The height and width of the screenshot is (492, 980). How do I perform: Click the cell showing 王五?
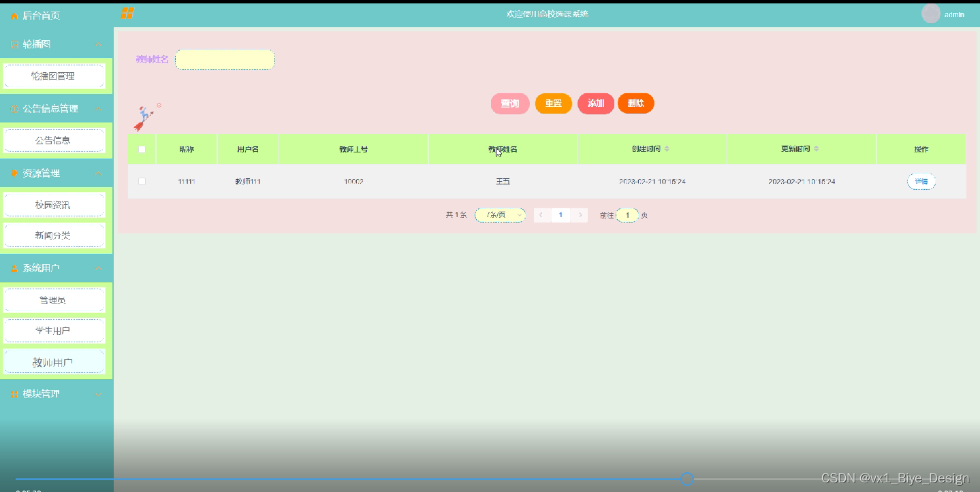[x=503, y=182]
